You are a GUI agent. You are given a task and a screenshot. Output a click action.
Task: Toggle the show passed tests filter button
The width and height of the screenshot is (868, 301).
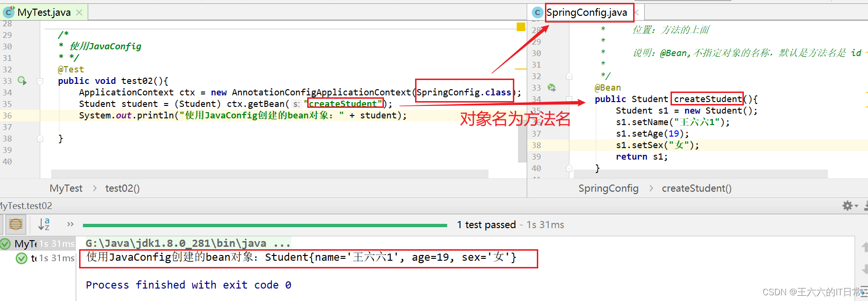tap(16, 224)
